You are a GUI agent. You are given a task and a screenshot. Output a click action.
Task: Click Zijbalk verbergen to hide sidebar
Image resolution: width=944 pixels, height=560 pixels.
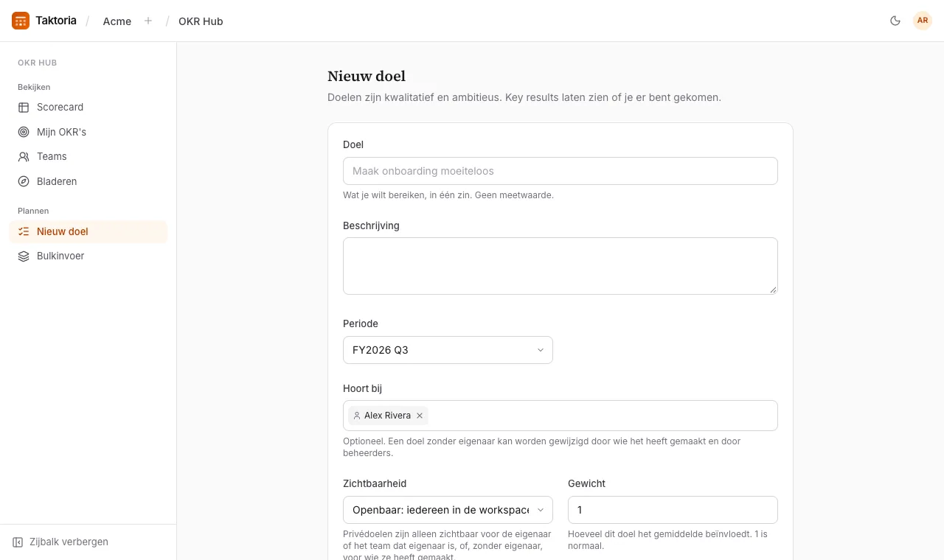(x=60, y=542)
